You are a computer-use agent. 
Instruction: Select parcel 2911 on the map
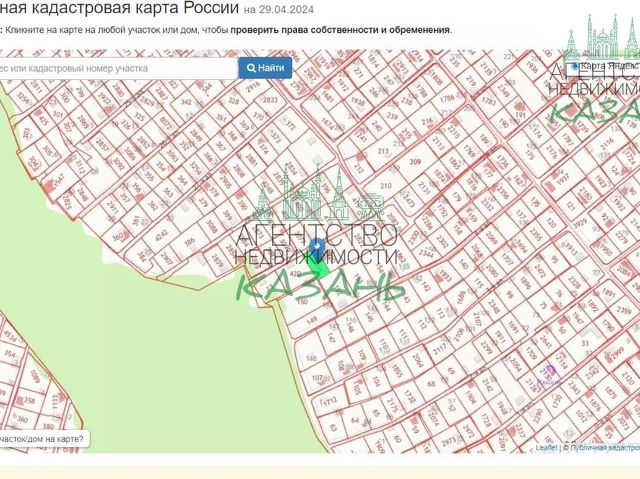pos(112,207)
